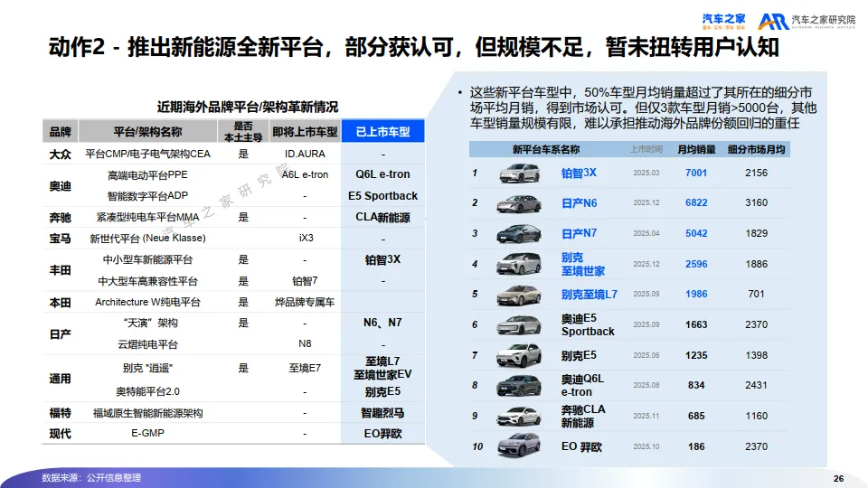Viewport: 868px width, 488px height.
Task: Click the 奥特能平台2.0 platform name
Action: 147,391
